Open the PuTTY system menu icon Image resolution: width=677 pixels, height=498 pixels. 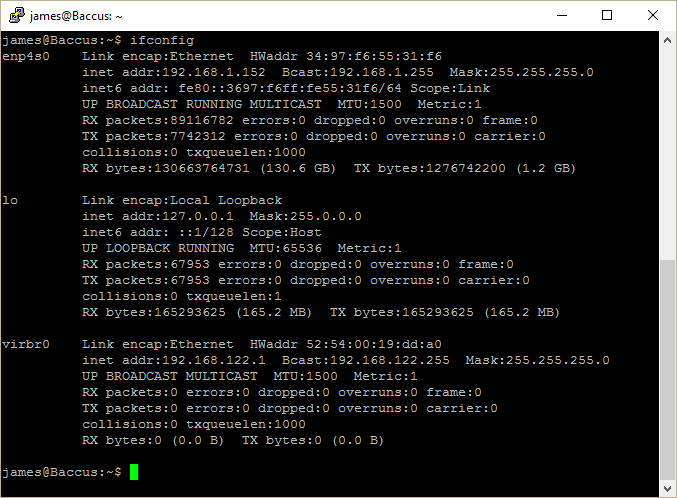coord(16,16)
